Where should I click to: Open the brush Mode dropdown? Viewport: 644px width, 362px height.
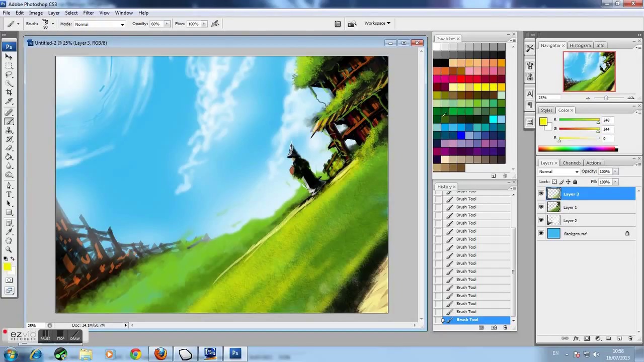(x=100, y=24)
